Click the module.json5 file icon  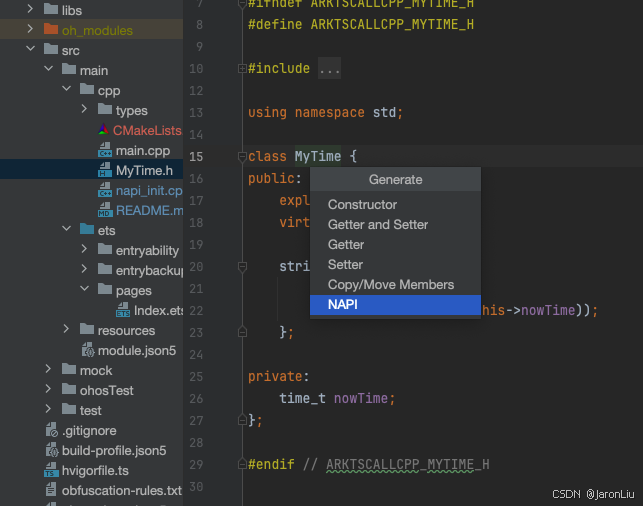coord(88,350)
